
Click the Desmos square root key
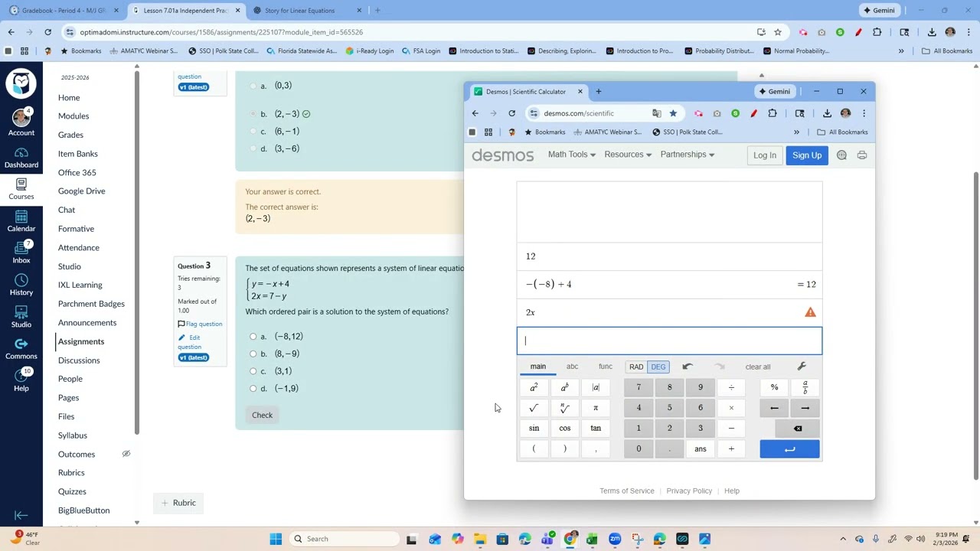pos(534,408)
